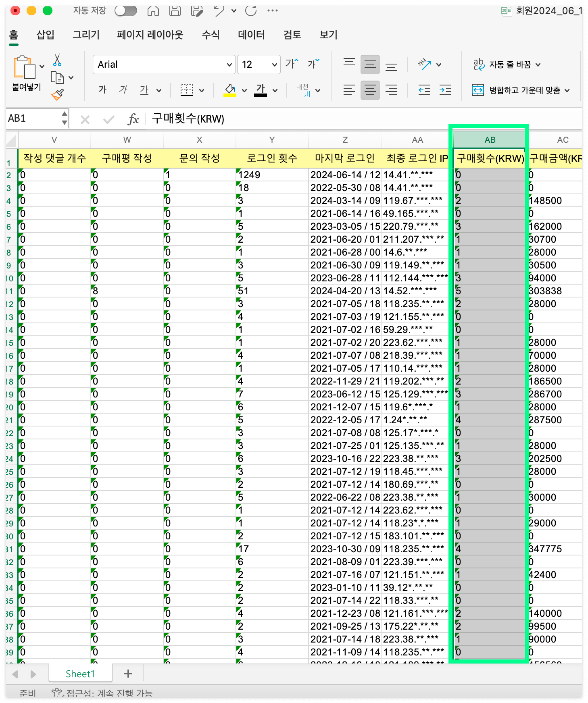Click the increase font size icon
Viewport: 588px width, 703px height.
[x=292, y=64]
